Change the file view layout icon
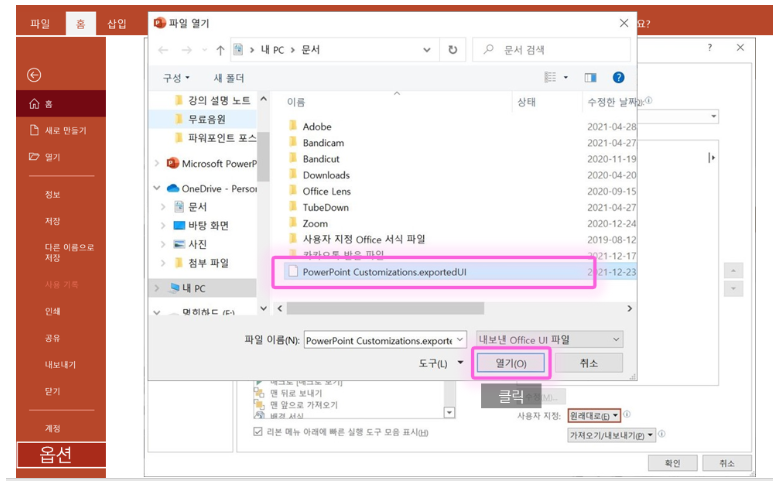The height and width of the screenshot is (481, 773). click(550, 77)
